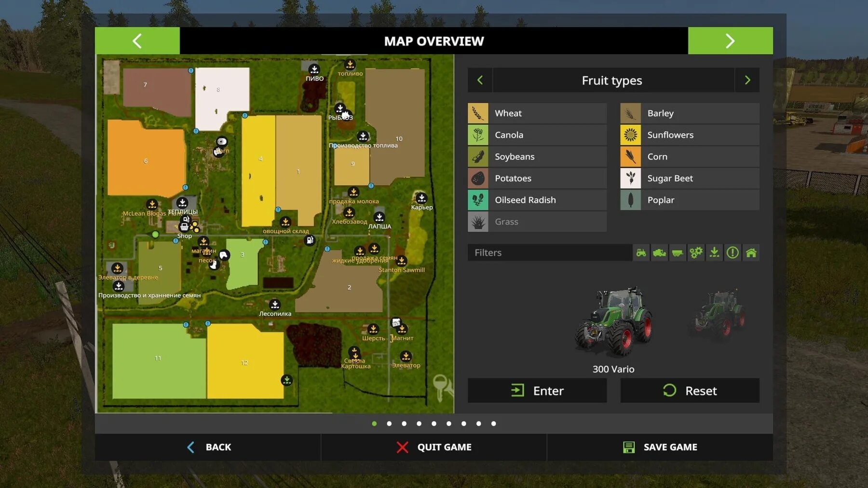This screenshot has width=868, height=488.
Task: Click the Reset button
Action: [x=690, y=390]
